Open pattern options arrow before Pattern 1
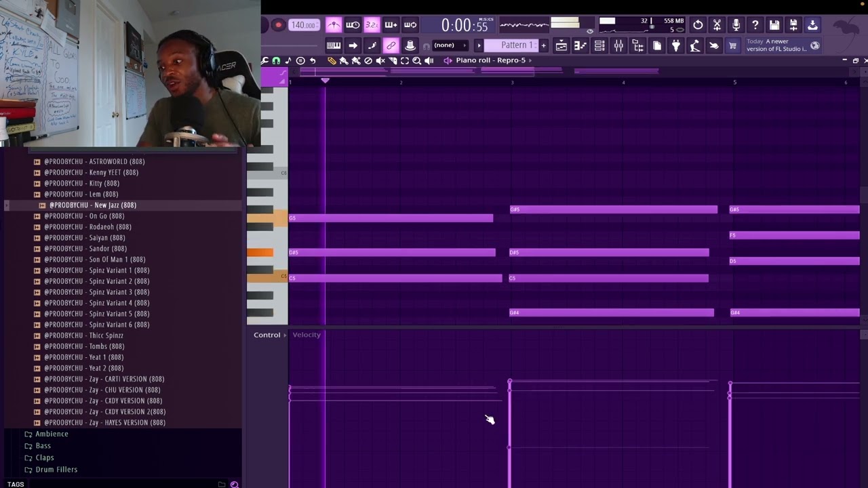Image resolution: width=868 pixels, height=488 pixels. 479,45
